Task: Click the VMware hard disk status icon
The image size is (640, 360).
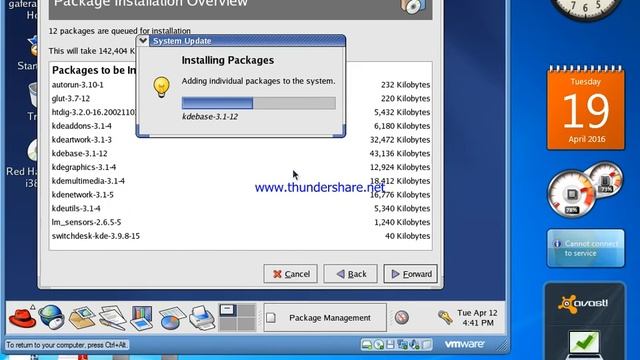Action: (367, 345)
